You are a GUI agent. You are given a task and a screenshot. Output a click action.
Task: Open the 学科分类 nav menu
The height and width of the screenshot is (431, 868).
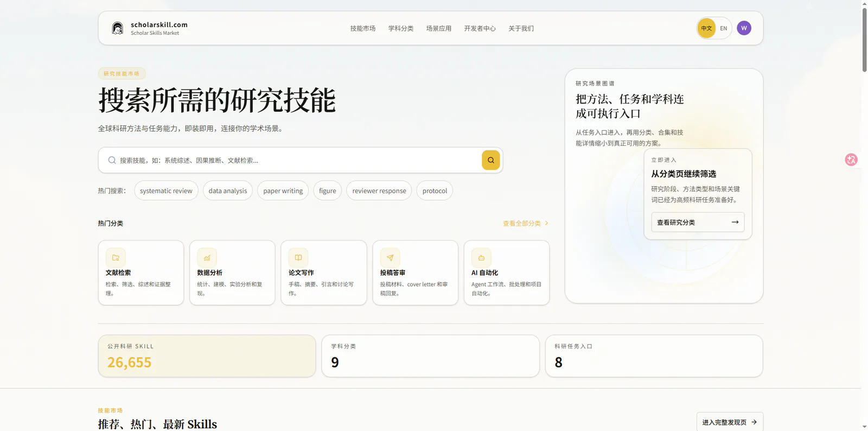coord(401,28)
